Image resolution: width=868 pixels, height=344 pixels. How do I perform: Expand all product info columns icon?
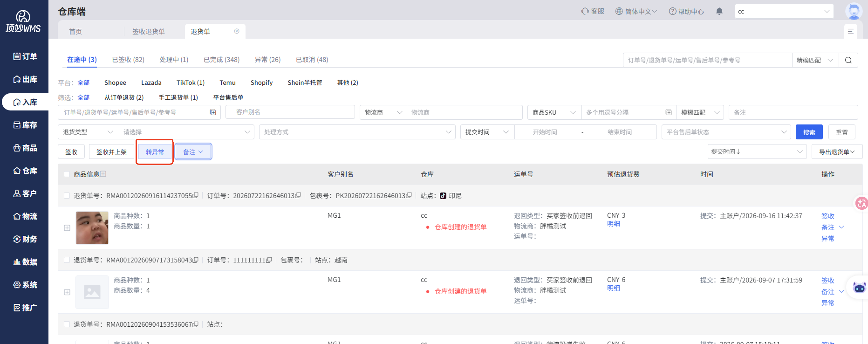click(x=103, y=174)
